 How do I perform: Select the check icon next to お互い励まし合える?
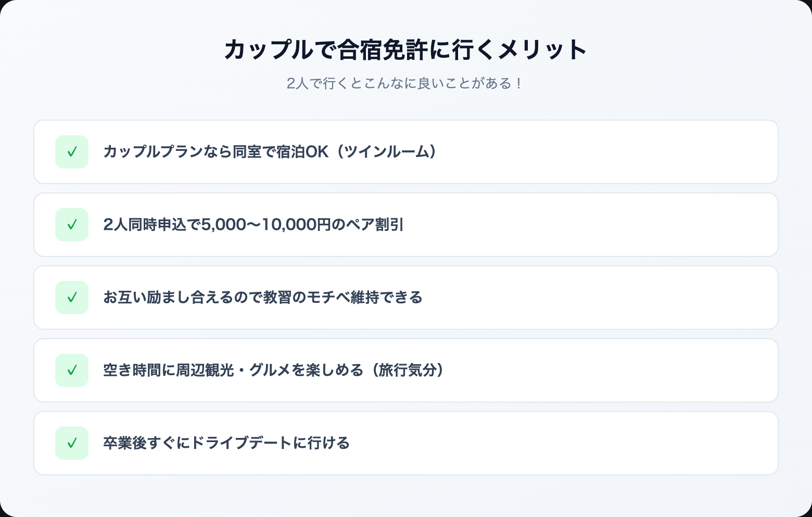click(72, 298)
